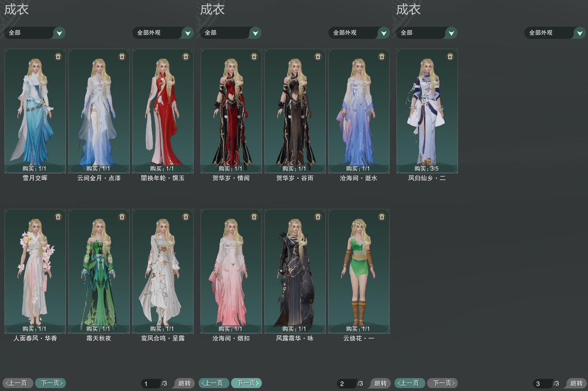Click 上一页 in the page 3 panel
The image size is (588, 391).
tap(410, 383)
